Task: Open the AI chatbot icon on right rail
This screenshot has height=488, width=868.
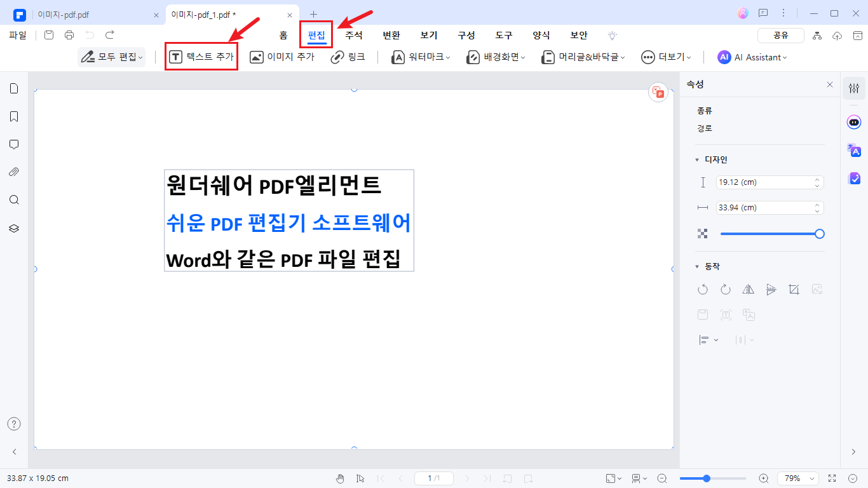Action: [x=854, y=122]
